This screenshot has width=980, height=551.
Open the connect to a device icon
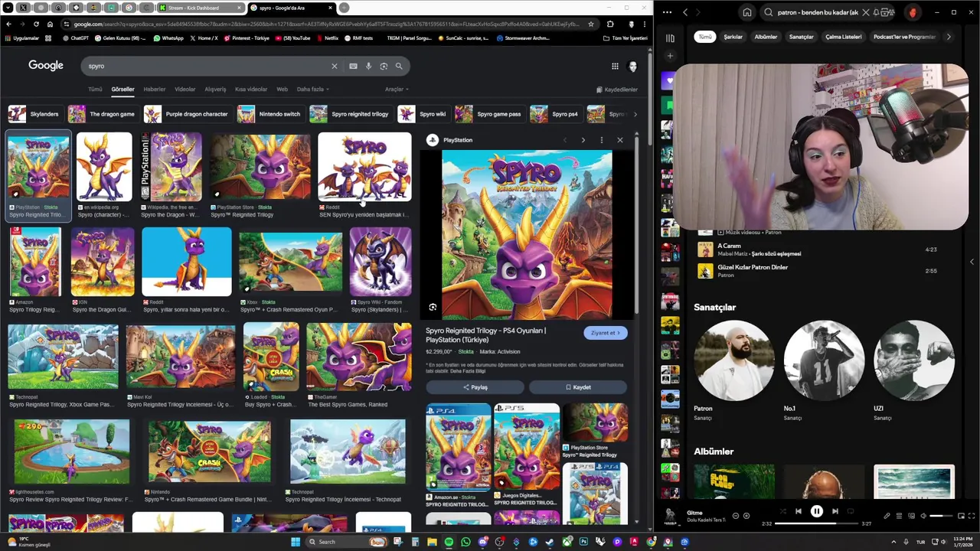click(911, 516)
